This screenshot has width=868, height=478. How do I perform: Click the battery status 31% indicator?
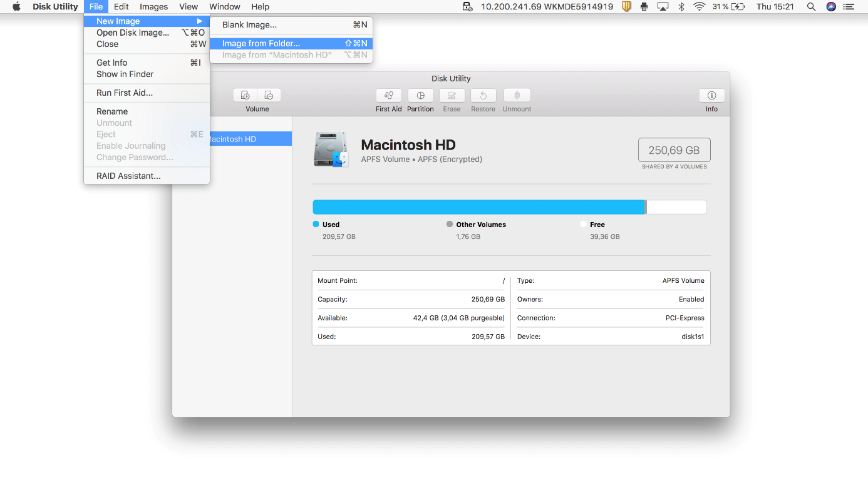click(729, 7)
